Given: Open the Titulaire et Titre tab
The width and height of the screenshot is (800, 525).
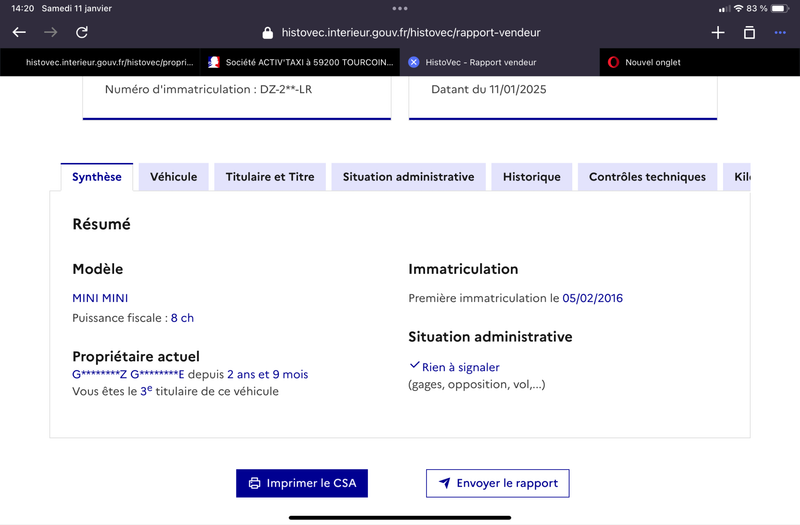Looking at the screenshot, I should point(270,177).
